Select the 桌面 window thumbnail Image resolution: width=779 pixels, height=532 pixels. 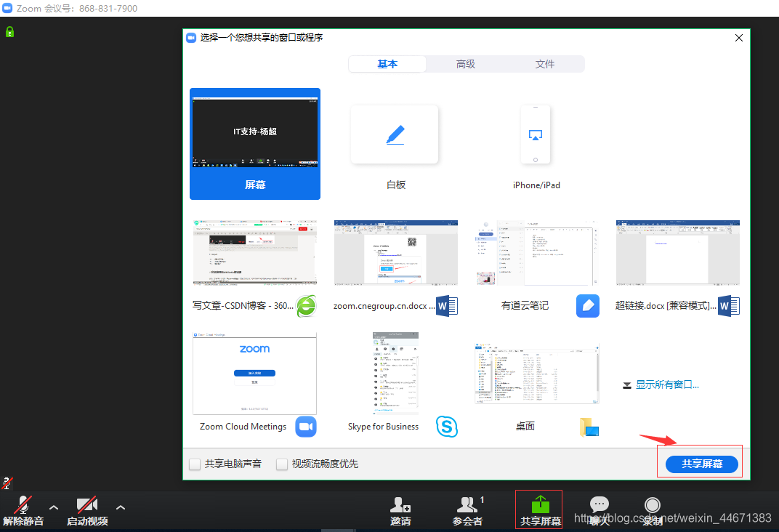tap(537, 373)
